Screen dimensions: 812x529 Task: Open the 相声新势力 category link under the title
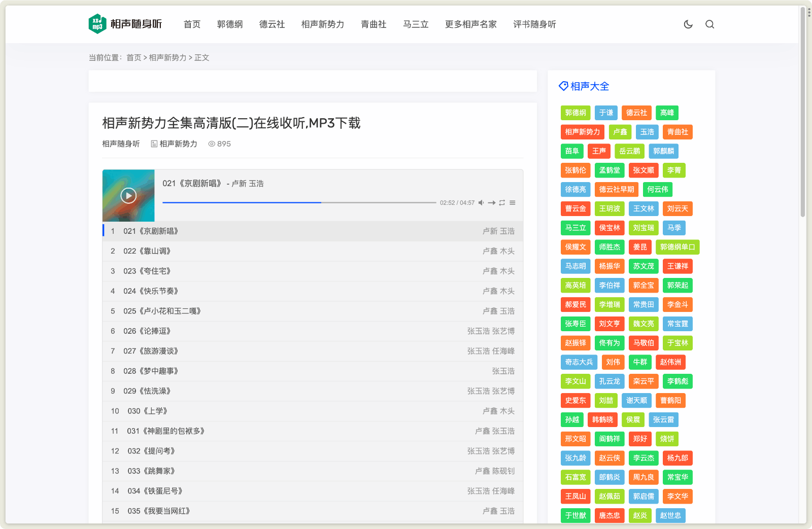[178, 144]
